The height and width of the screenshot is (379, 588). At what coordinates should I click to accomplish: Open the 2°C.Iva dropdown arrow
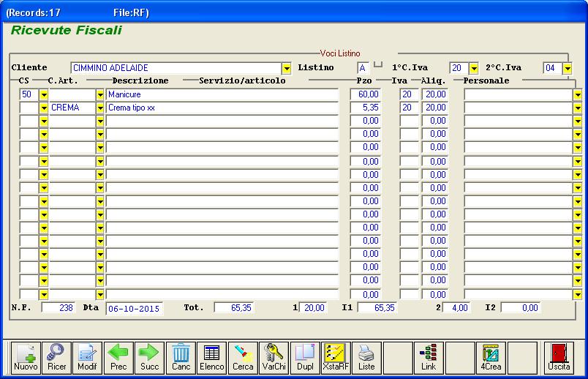tap(568, 68)
